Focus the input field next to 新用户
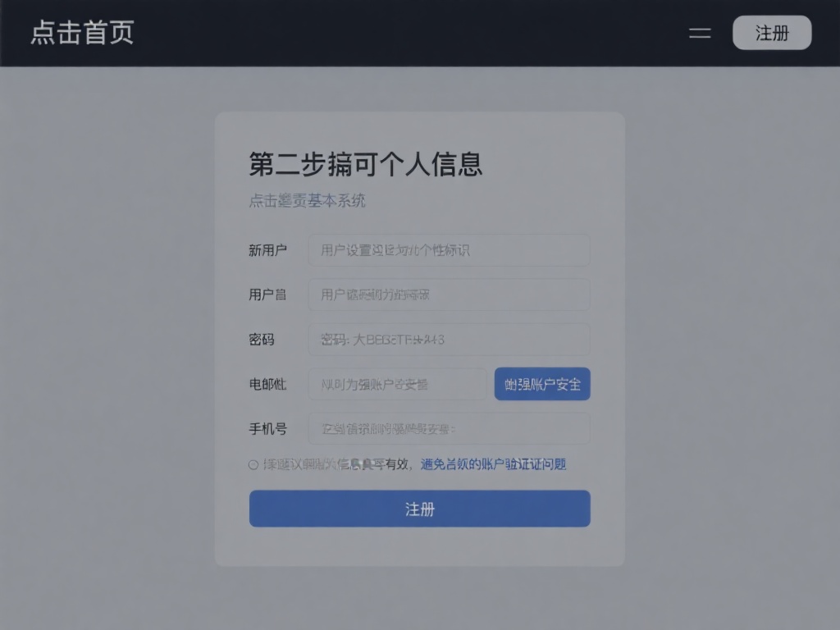840x630 pixels. tap(449, 250)
